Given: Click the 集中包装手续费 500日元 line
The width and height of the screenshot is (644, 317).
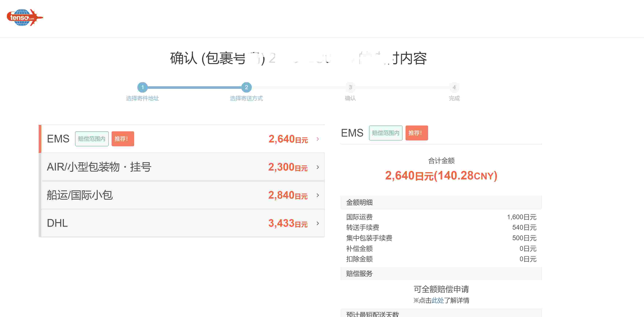Looking at the screenshot, I should click(x=441, y=238).
